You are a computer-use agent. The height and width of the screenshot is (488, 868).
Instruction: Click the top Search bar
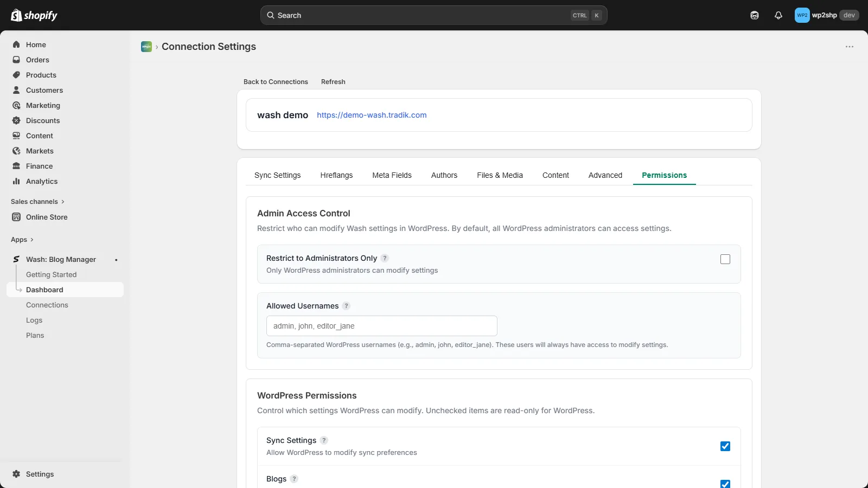433,15
